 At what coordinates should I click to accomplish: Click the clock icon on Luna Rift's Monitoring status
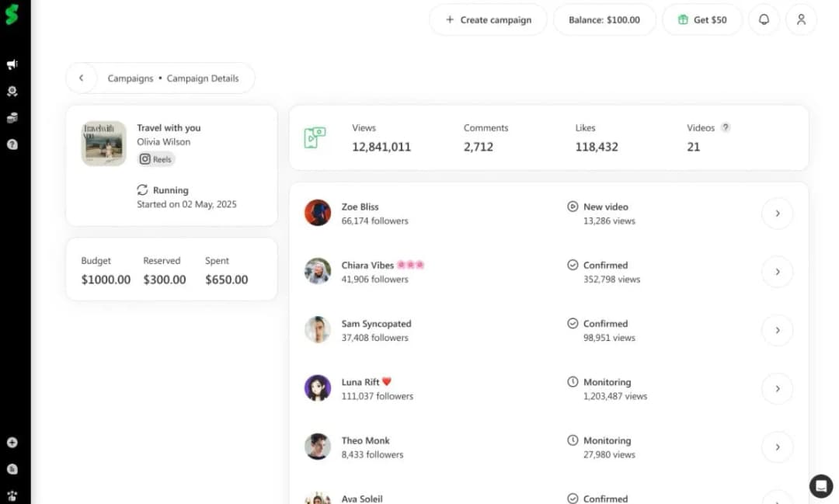tap(573, 382)
